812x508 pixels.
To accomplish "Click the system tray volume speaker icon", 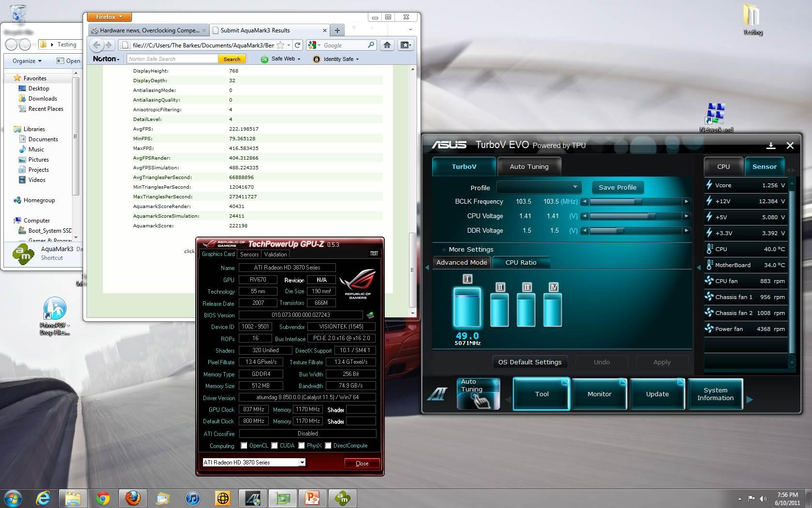I will click(763, 498).
